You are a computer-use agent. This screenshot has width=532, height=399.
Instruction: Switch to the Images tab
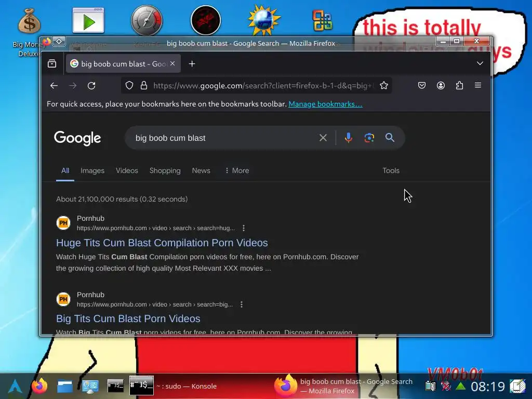pyautogui.click(x=92, y=170)
